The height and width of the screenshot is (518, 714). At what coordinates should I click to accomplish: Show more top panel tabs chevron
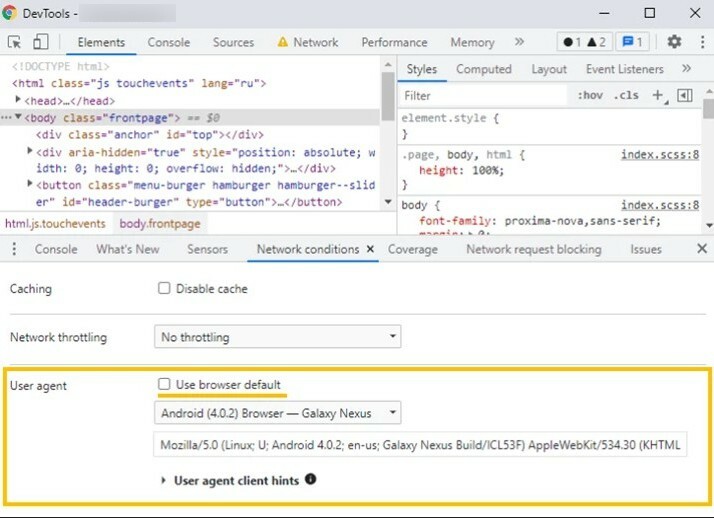click(519, 42)
